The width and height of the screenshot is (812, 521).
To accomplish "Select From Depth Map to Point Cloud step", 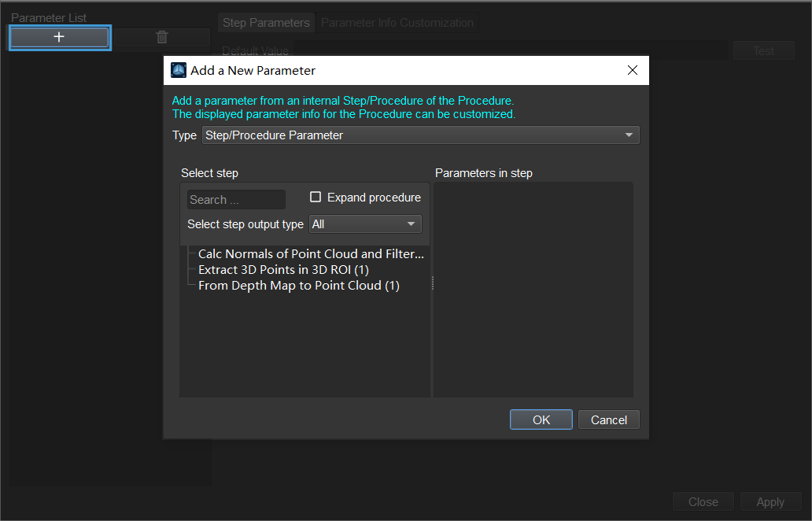I will [299, 286].
